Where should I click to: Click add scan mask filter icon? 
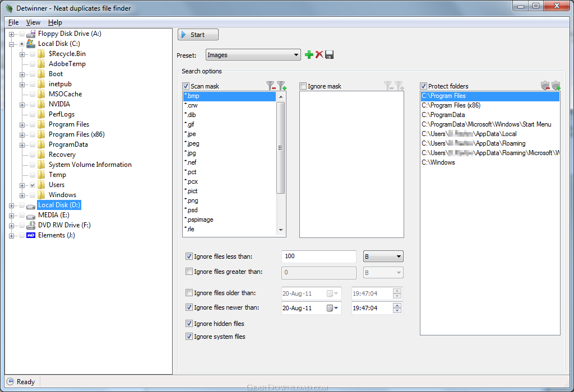point(281,86)
